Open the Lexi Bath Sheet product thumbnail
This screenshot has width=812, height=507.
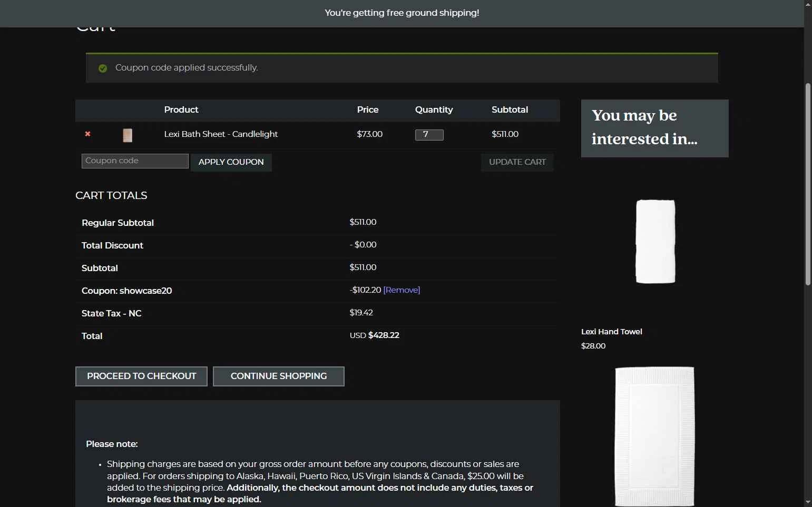128,135
